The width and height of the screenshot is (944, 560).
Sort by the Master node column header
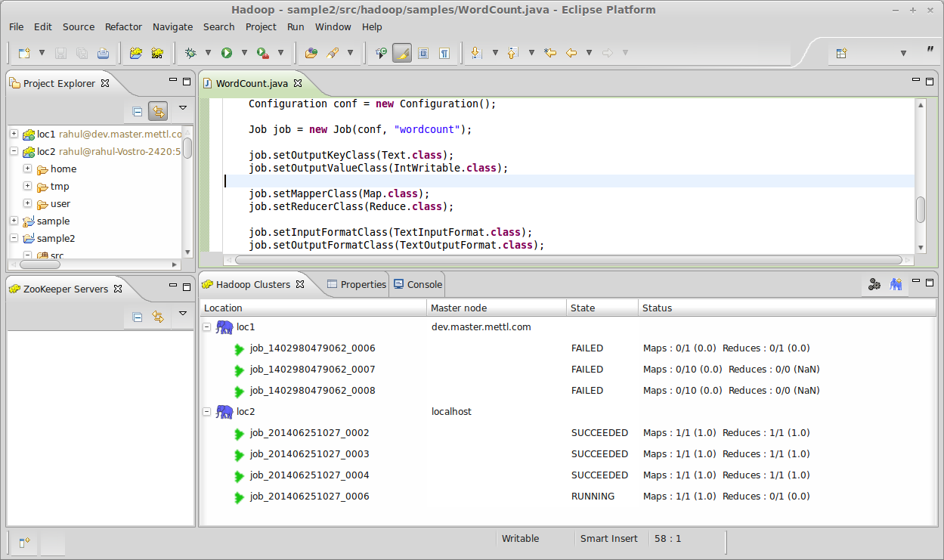497,308
